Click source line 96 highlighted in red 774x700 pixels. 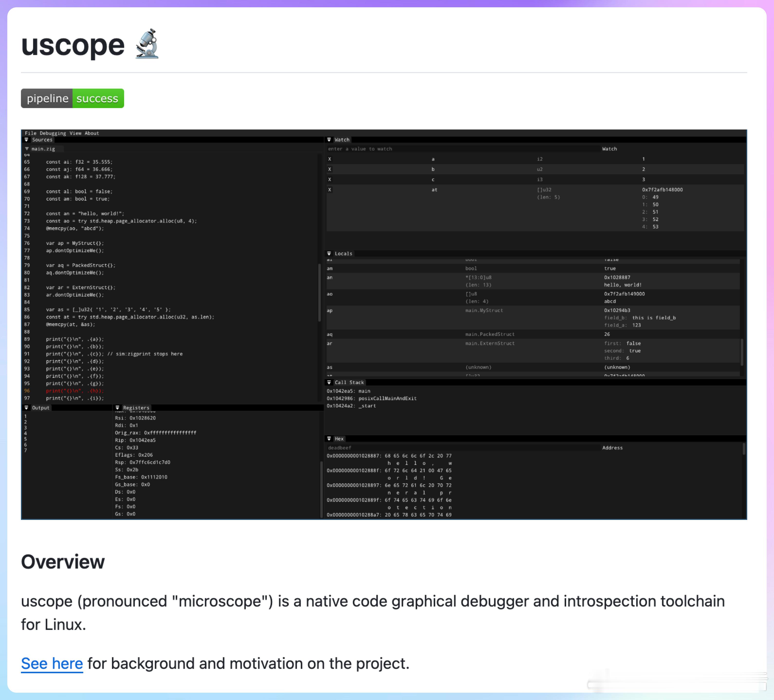pyautogui.click(x=75, y=390)
